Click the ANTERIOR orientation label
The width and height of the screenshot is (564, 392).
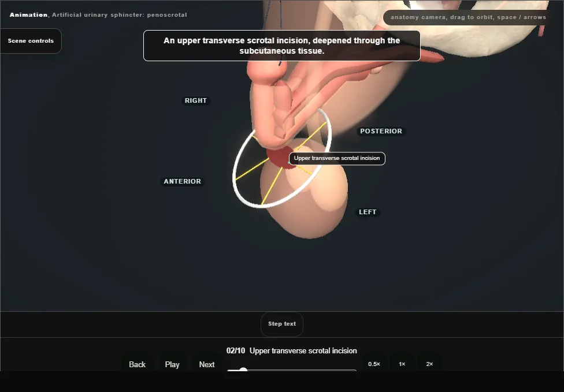(183, 181)
